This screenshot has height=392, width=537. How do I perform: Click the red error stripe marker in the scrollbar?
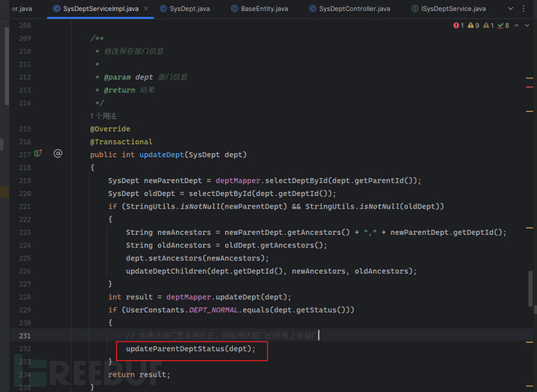[529, 87]
